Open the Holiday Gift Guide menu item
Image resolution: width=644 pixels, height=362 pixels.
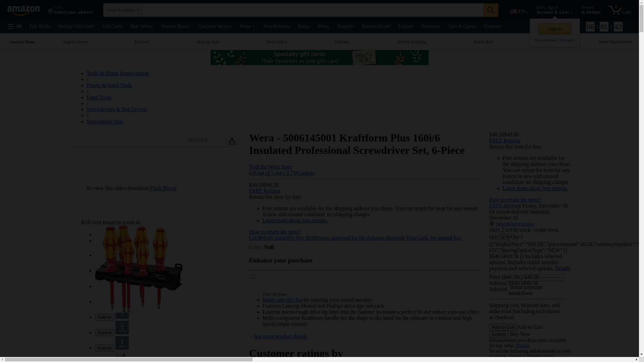pos(76,26)
